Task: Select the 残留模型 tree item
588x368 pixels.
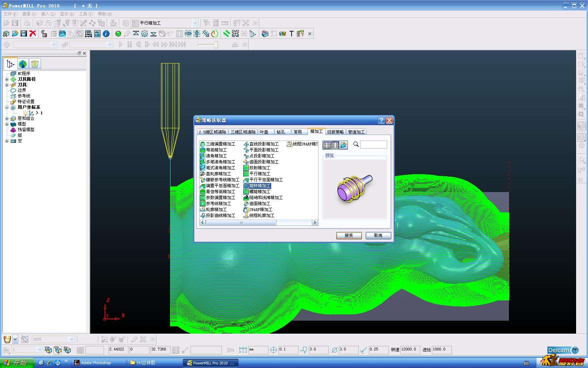Action: [x=26, y=130]
